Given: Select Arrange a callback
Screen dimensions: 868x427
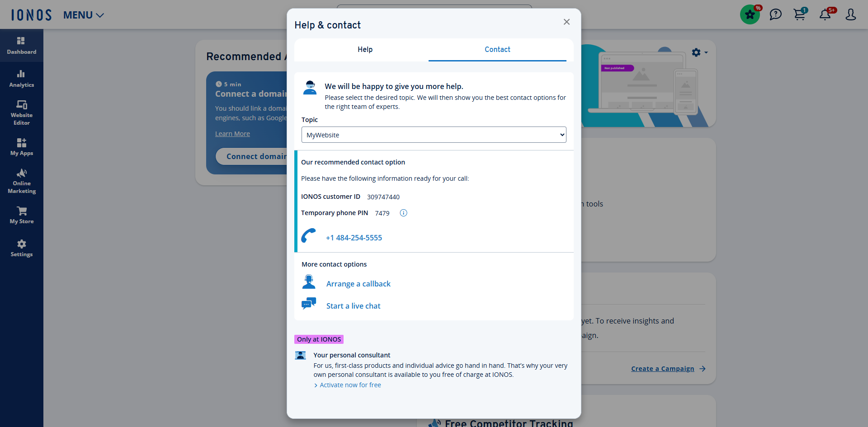Looking at the screenshot, I should point(358,283).
